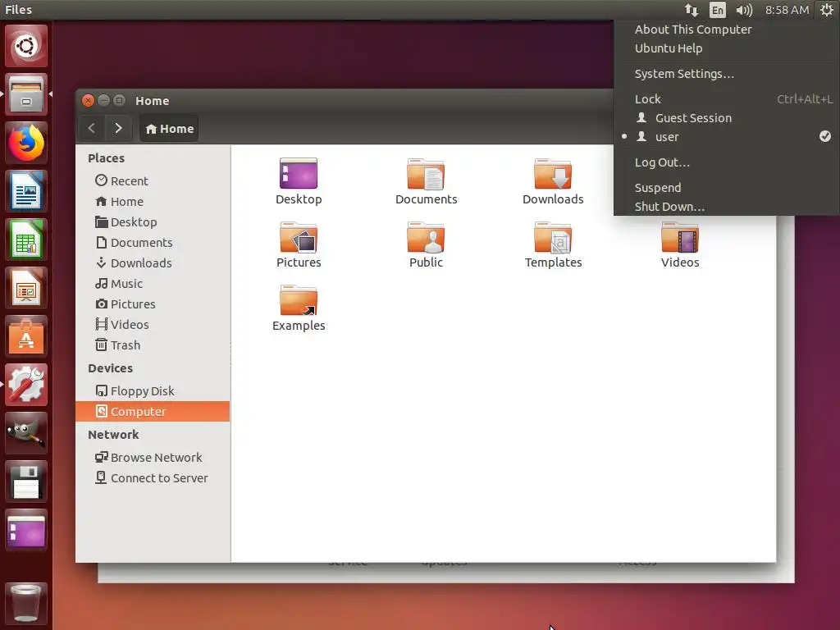This screenshot has width=840, height=630.
Task: Click the sound volume indicator
Action: [x=744, y=10]
